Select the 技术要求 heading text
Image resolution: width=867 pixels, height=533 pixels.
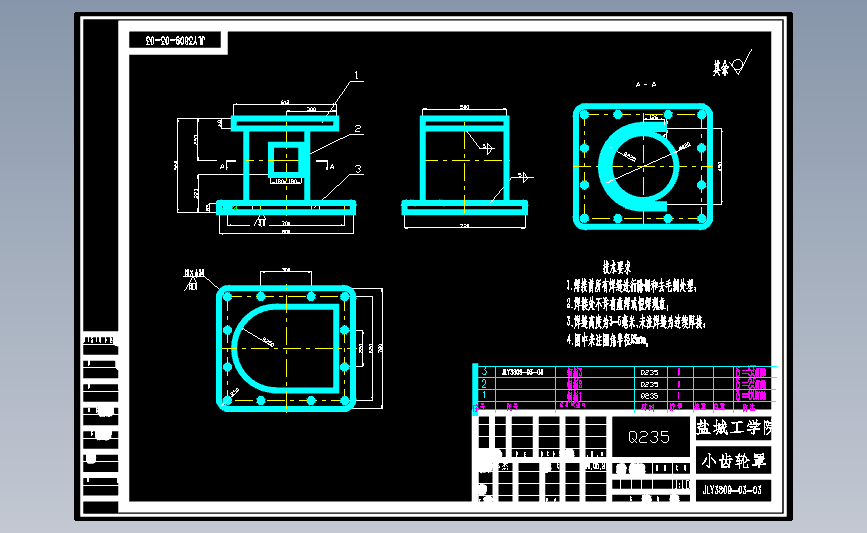(617, 267)
